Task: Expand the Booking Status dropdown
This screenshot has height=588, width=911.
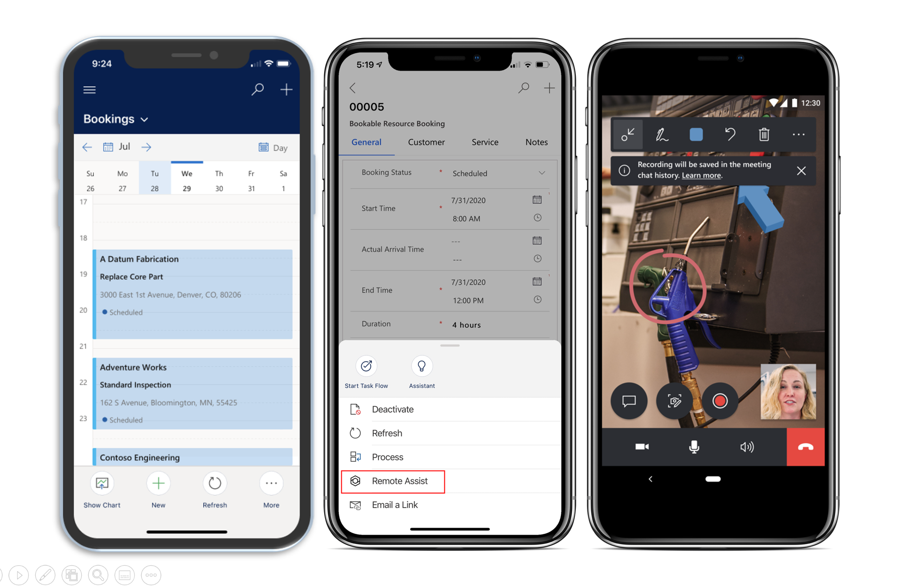Action: [545, 171]
